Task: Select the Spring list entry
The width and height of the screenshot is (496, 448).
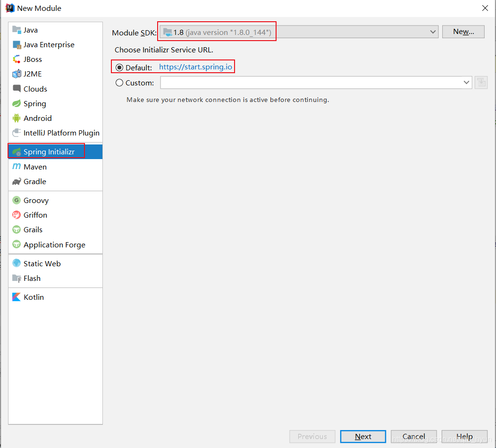Action: click(x=55, y=103)
